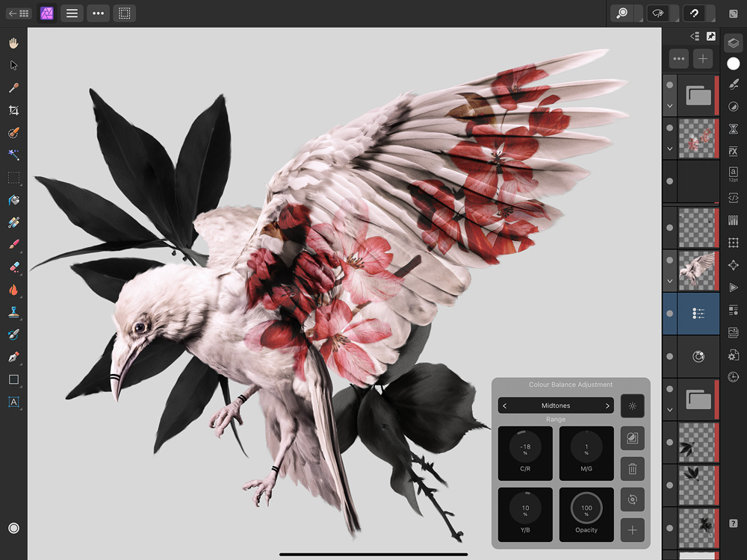Image resolution: width=747 pixels, height=560 pixels.
Task: Expand the lower group layer chevron
Action: click(669, 409)
